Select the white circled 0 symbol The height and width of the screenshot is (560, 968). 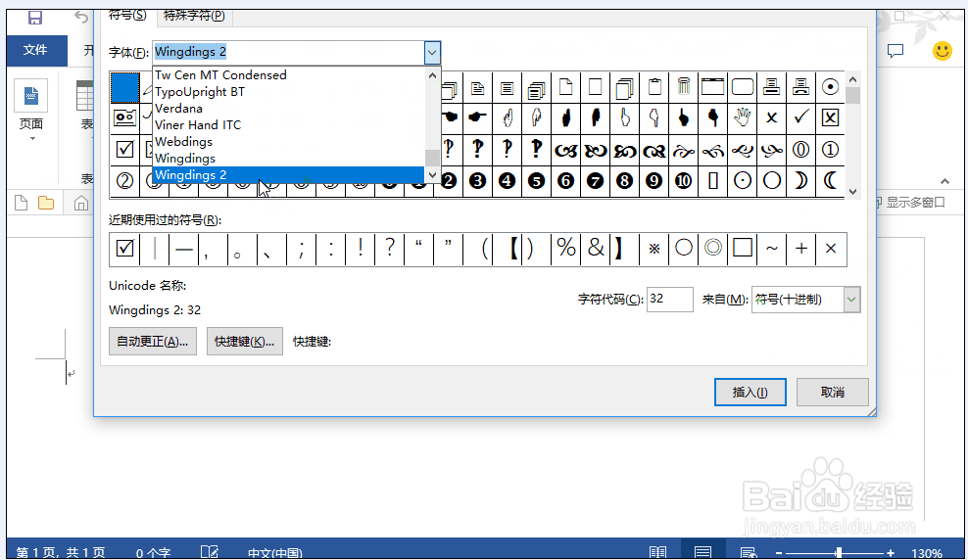pos(800,150)
